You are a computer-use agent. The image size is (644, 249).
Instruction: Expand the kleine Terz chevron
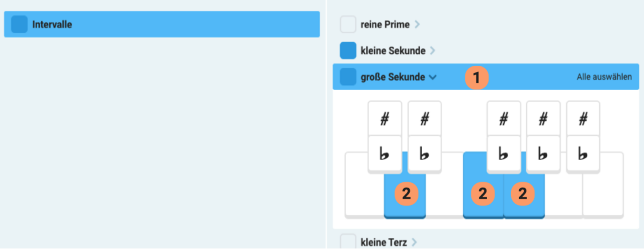(414, 242)
